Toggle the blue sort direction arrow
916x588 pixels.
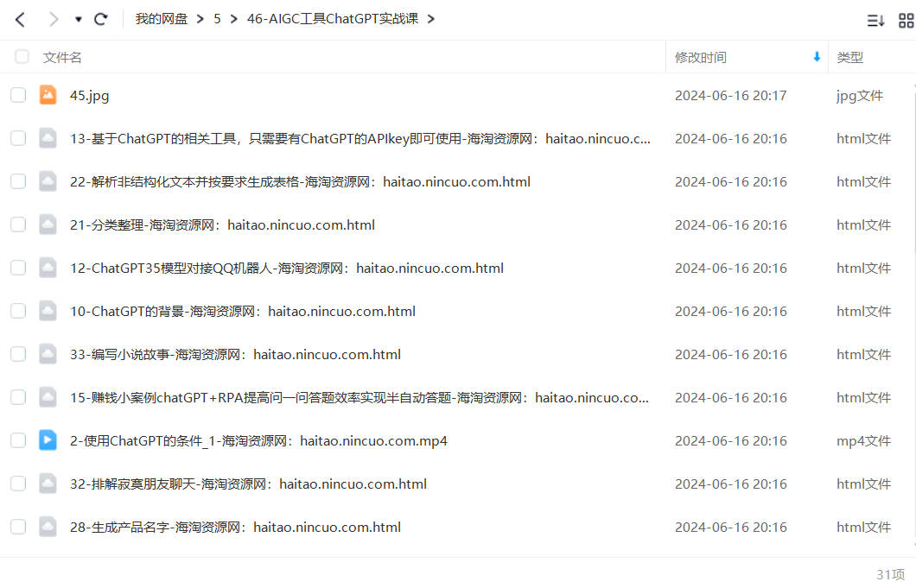pyautogui.click(x=817, y=57)
